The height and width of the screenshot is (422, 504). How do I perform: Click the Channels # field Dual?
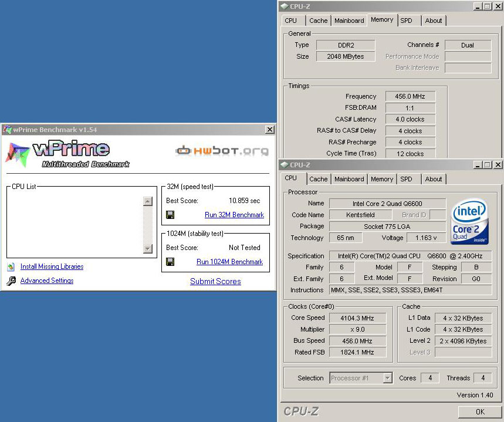tap(468, 45)
